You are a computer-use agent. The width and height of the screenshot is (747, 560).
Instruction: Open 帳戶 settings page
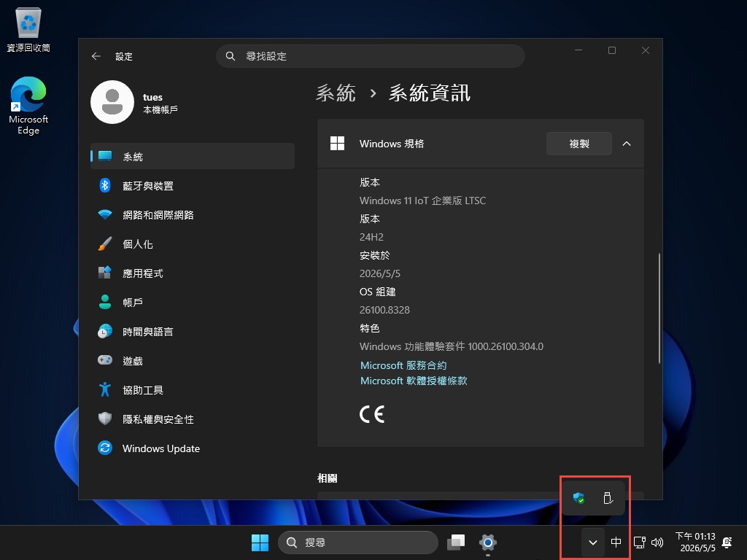click(193, 302)
